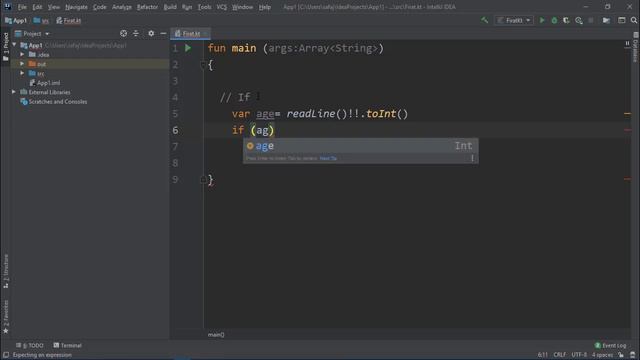This screenshot has height=360, width=640.
Task: Open the File menu
Action: click(x=22, y=7)
